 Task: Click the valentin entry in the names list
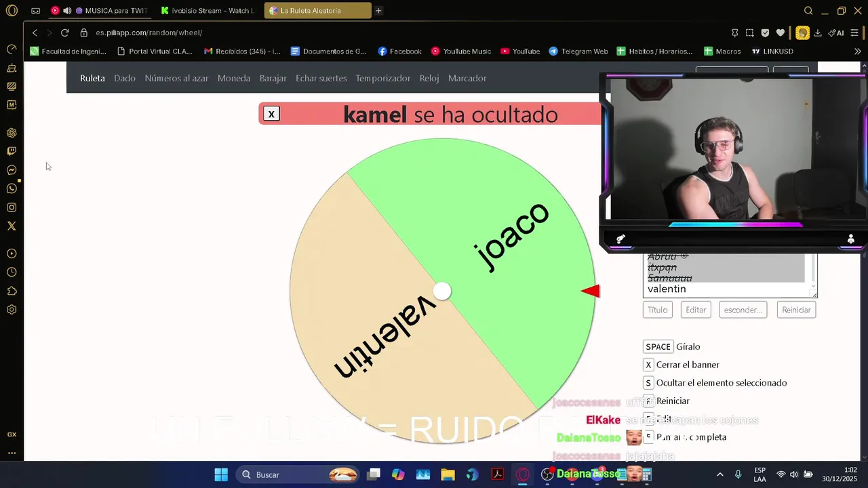click(667, 289)
